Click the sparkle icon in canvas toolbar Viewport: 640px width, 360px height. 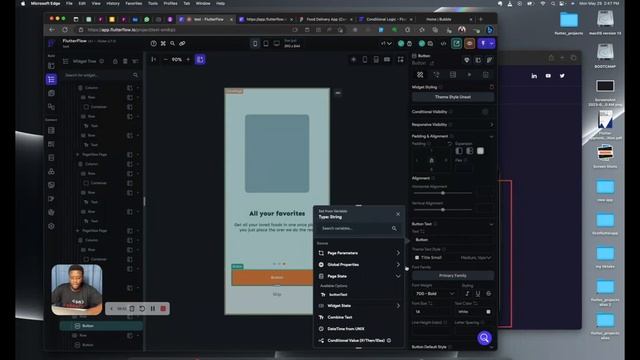tap(353, 60)
